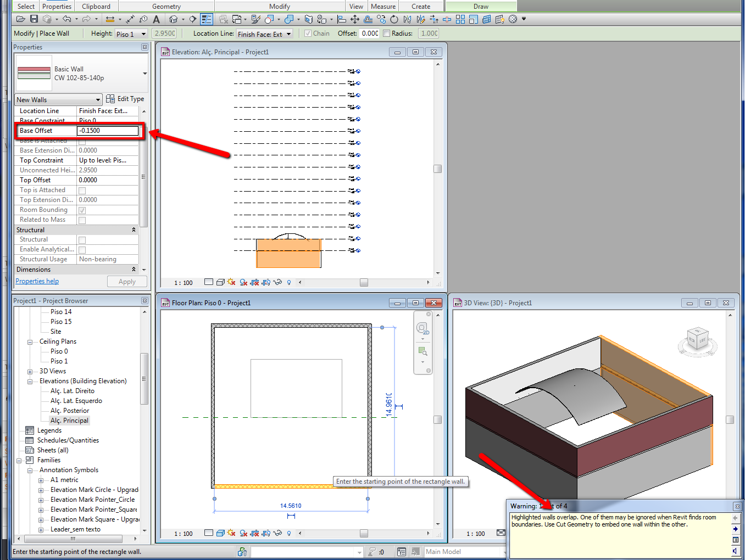Collapse the Elevations (Building Elevation) tree node

tap(30, 382)
